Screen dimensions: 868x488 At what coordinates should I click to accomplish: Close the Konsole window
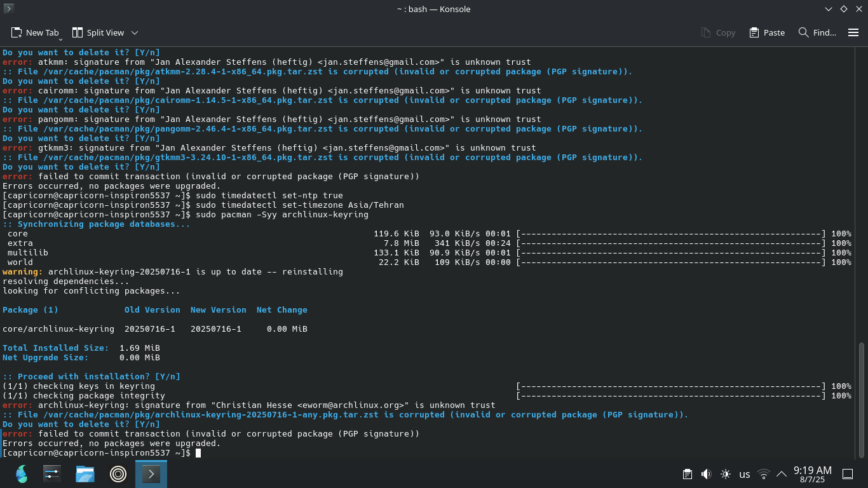858,9
